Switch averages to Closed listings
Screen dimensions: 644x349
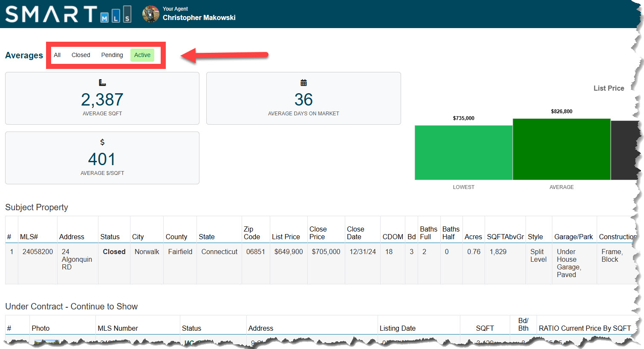pyautogui.click(x=81, y=55)
